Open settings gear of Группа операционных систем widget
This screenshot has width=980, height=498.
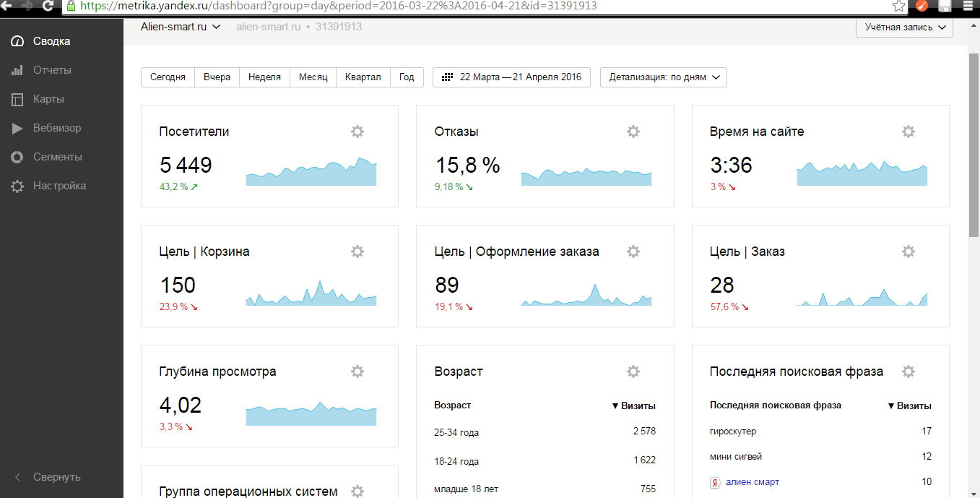pos(357,491)
